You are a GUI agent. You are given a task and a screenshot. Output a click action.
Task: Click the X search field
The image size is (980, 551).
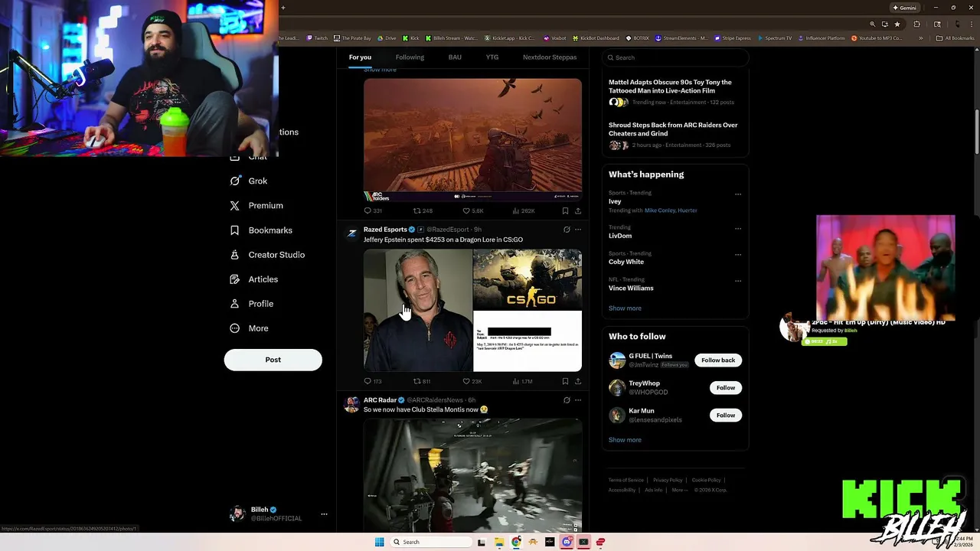pyautogui.click(x=675, y=57)
